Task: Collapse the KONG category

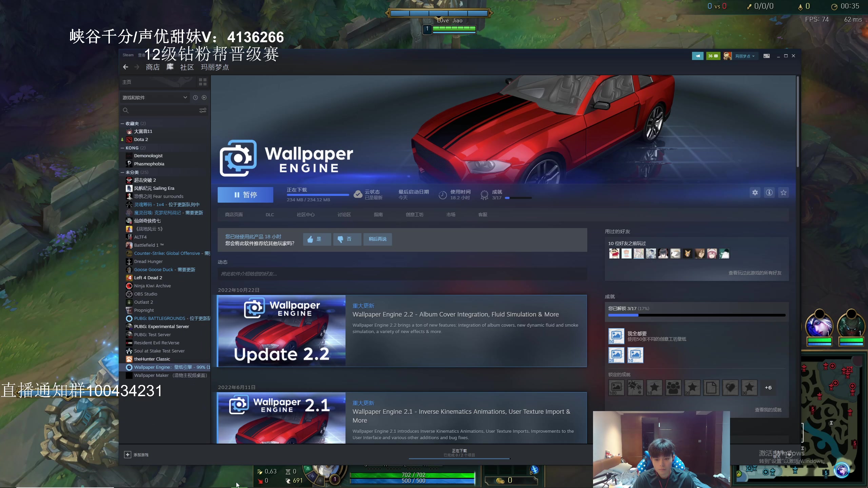Action: [122, 148]
